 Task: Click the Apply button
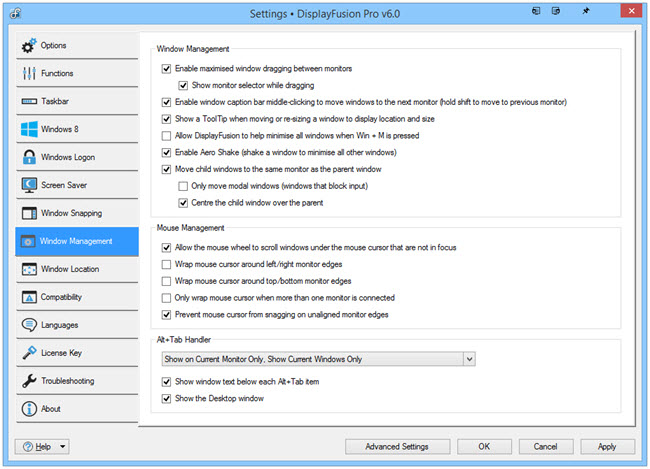click(607, 447)
